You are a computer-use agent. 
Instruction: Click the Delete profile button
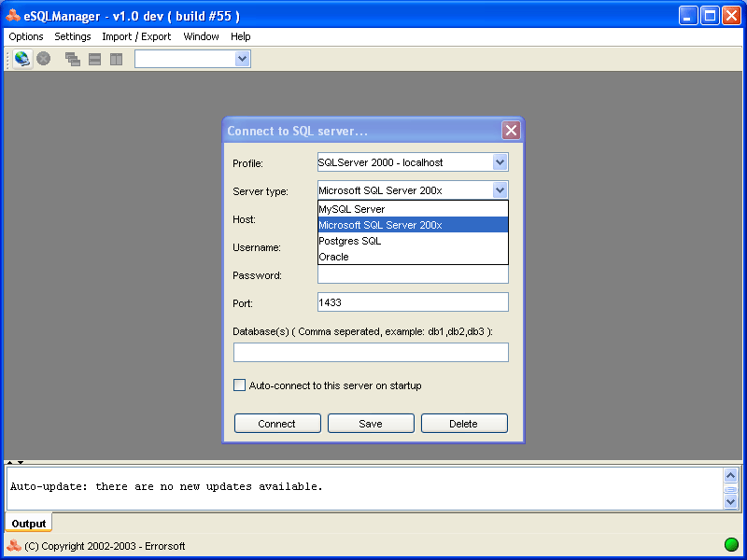tap(464, 424)
